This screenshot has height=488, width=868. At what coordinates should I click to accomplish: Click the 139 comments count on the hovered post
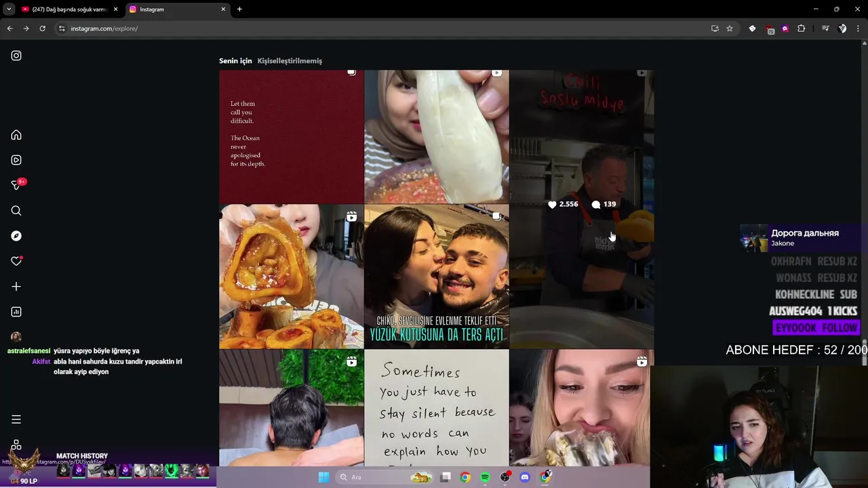click(x=604, y=204)
